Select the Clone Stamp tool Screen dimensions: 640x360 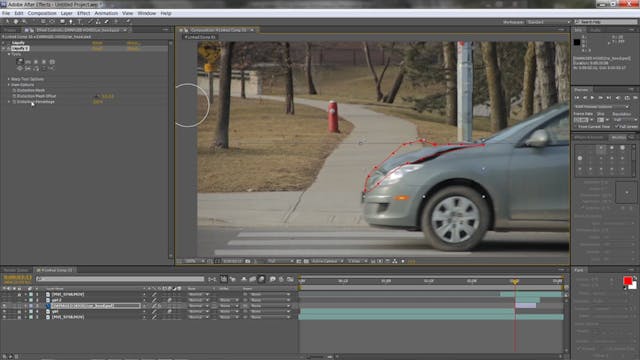[98, 22]
